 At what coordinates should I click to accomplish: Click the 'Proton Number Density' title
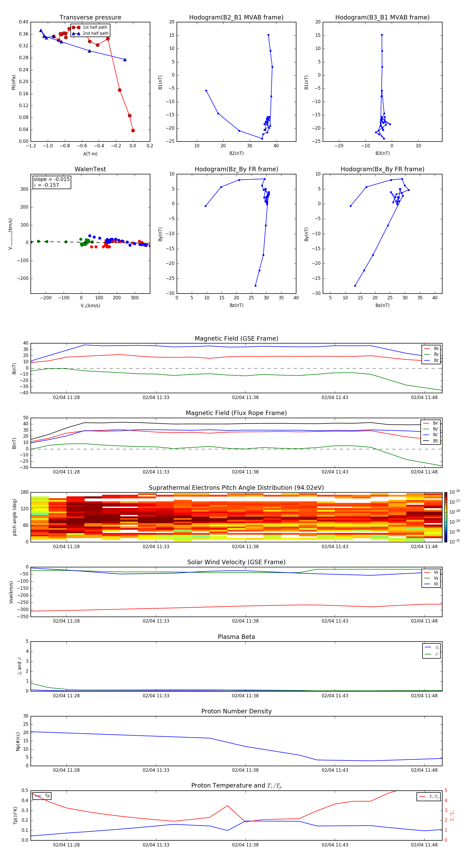click(236, 711)
